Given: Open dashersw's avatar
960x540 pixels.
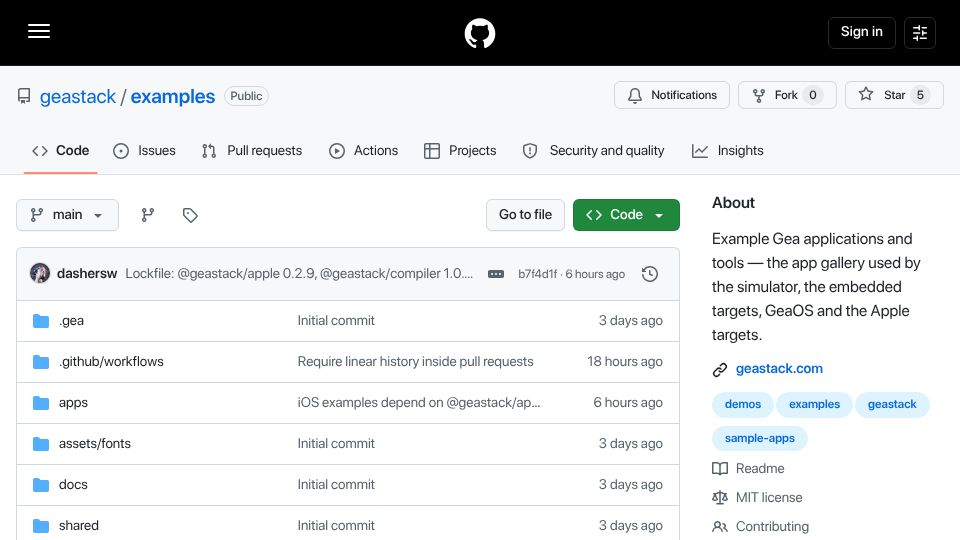Looking at the screenshot, I should (x=40, y=273).
